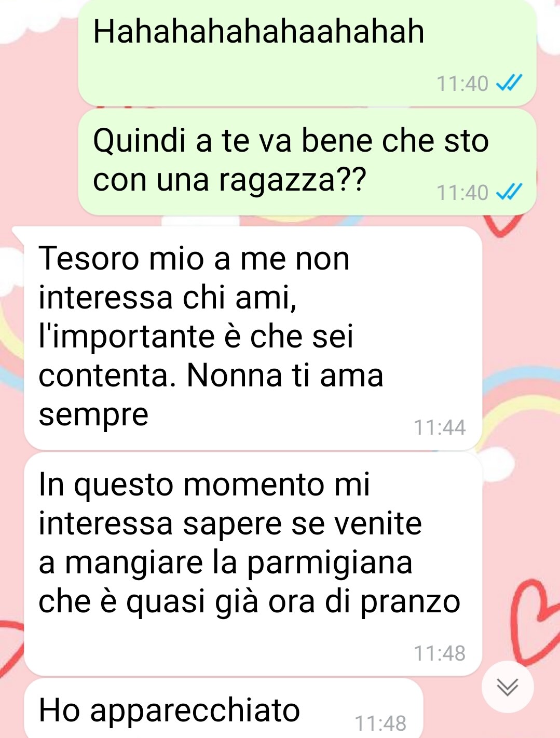Click 11:40 timestamp on Hahahaha message
This screenshot has height=738, width=560.
[462, 83]
